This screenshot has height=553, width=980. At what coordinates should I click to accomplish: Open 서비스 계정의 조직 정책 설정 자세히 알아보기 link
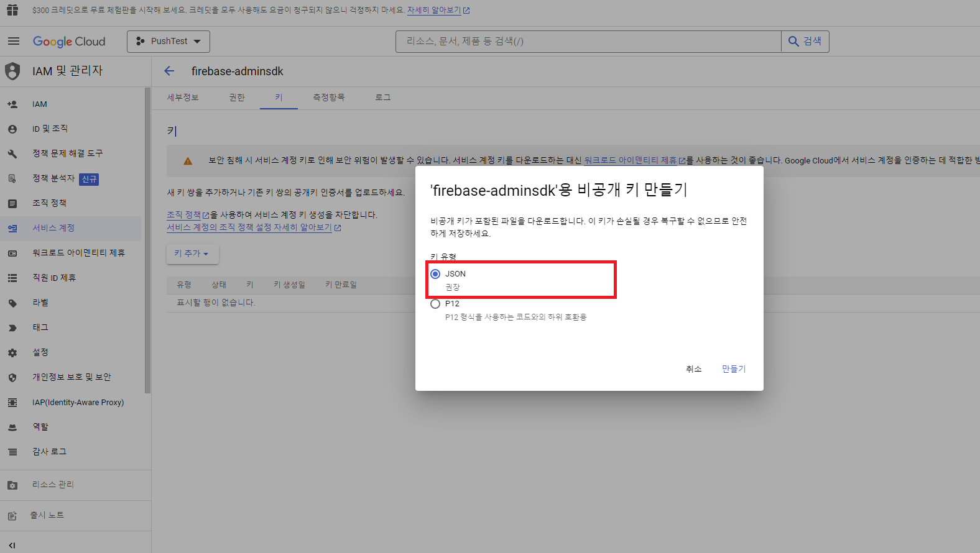pyautogui.click(x=254, y=228)
